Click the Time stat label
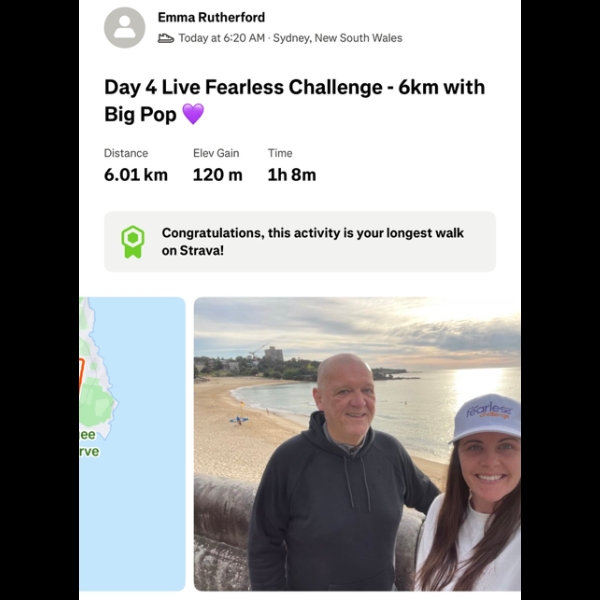This screenshot has width=600, height=600. pos(280,153)
